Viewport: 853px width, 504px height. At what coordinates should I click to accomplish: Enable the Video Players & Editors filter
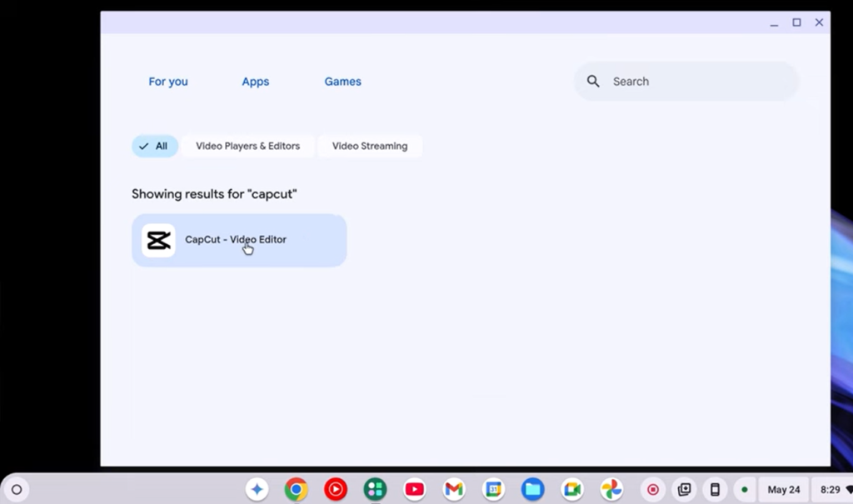[x=247, y=146]
